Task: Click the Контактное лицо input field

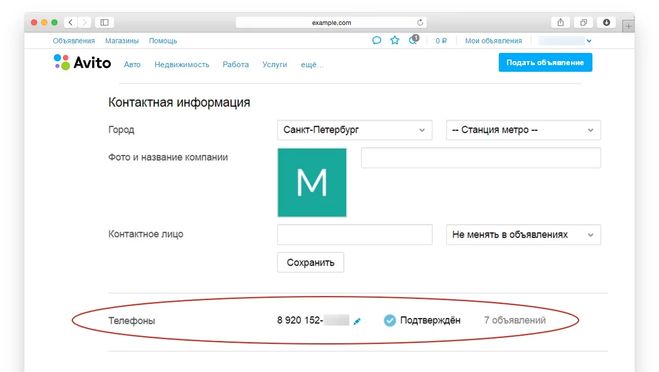Action: click(355, 235)
